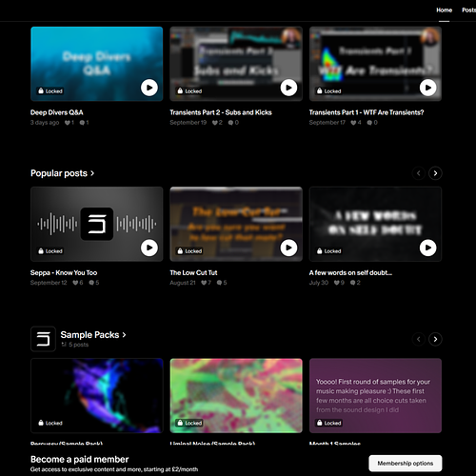
Task: Open the Liminal Noise sample pack thumbnail
Action: click(236, 396)
